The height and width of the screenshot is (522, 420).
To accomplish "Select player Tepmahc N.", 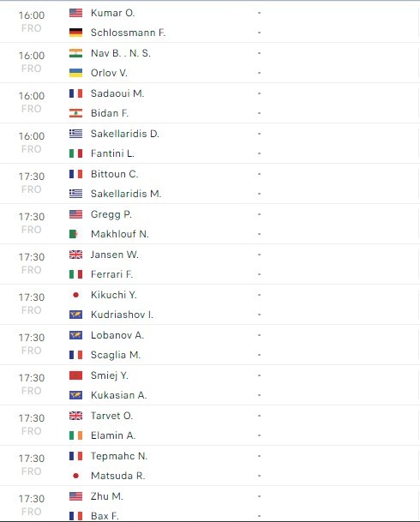I will point(119,456).
